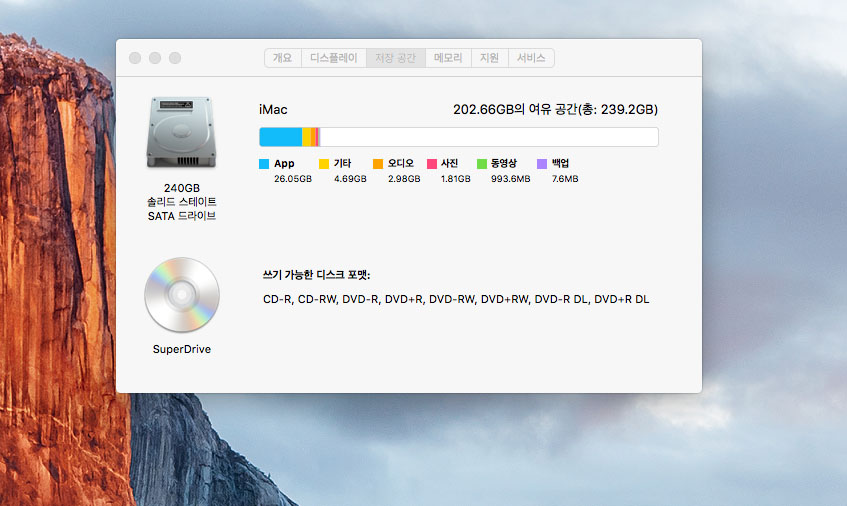Open the 개요 tab
The height and width of the screenshot is (506, 847).
283,58
